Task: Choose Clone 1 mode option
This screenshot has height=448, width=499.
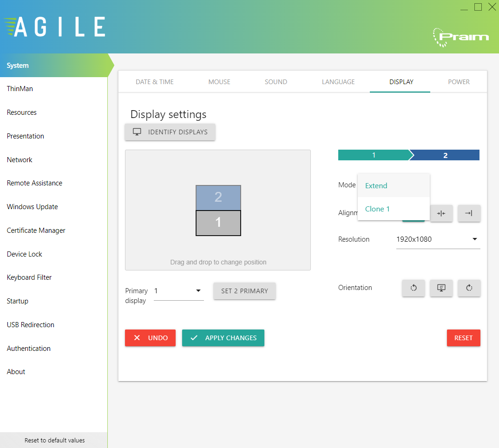Action: point(394,209)
